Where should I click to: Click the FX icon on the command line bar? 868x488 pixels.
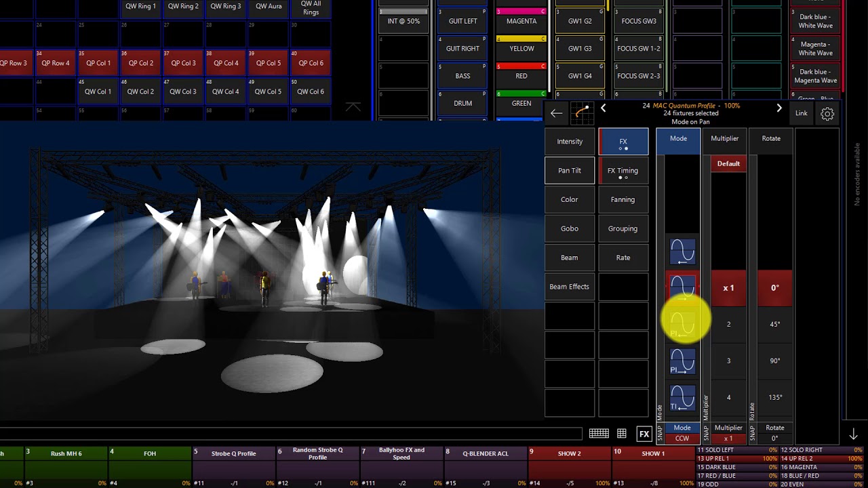click(x=644, y=434)
